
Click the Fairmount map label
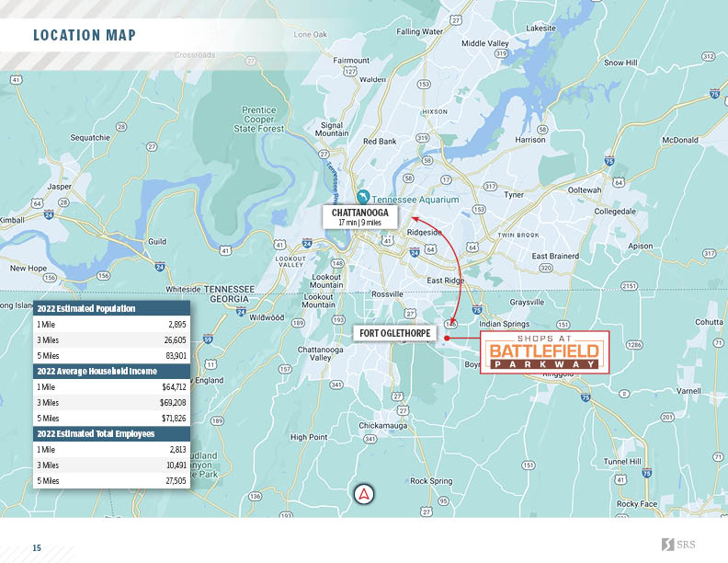click(351, 61)
